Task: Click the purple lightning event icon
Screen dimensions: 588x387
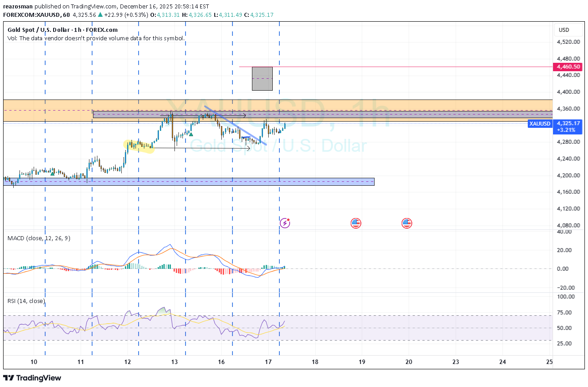Action: point(285,223)
